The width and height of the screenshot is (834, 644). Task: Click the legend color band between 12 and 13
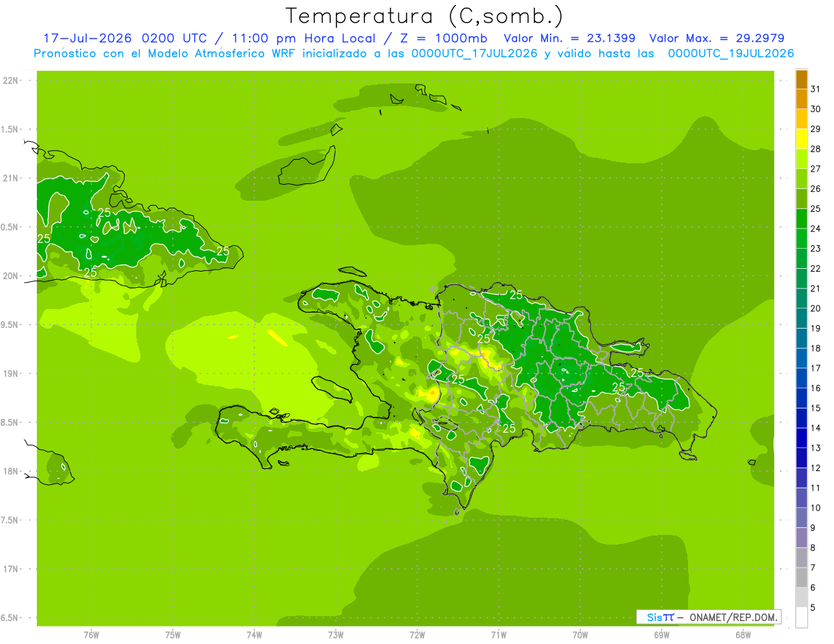point(801,458)
